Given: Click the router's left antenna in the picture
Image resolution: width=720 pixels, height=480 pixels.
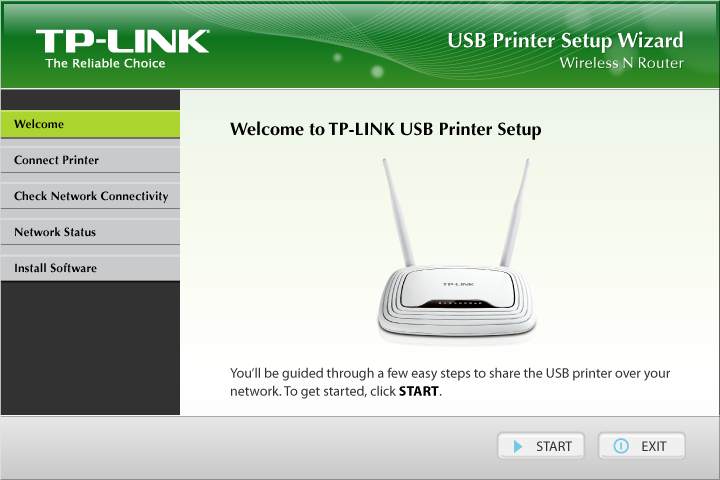Looking at the screenshot, I should (x=398, y=212).
